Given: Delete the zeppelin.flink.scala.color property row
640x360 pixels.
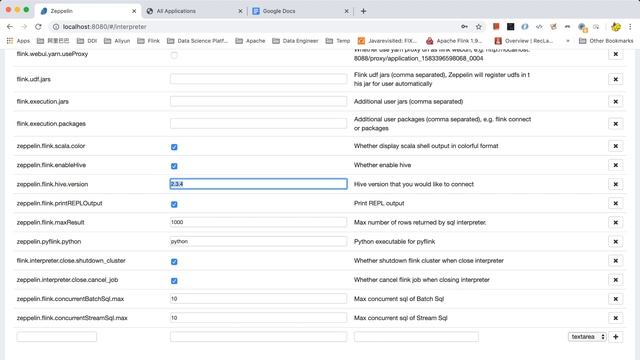Looking at the screenshot, I should [616, 146].
